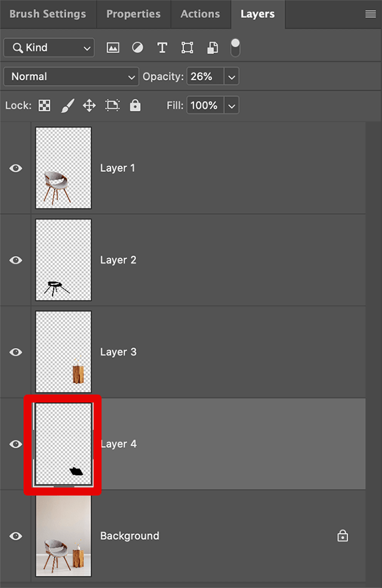
Task: Click the adjustment layer filter icon
Action: [137, 47]
